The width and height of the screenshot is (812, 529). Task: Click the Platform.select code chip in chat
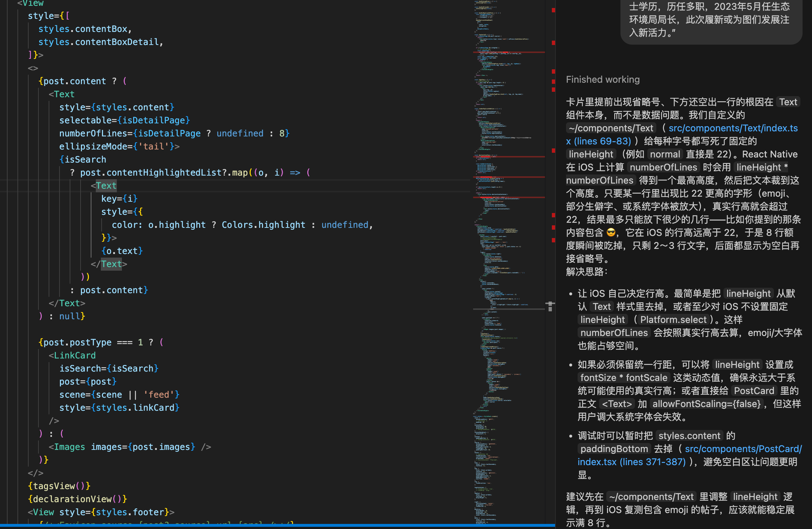pos(673,320)
